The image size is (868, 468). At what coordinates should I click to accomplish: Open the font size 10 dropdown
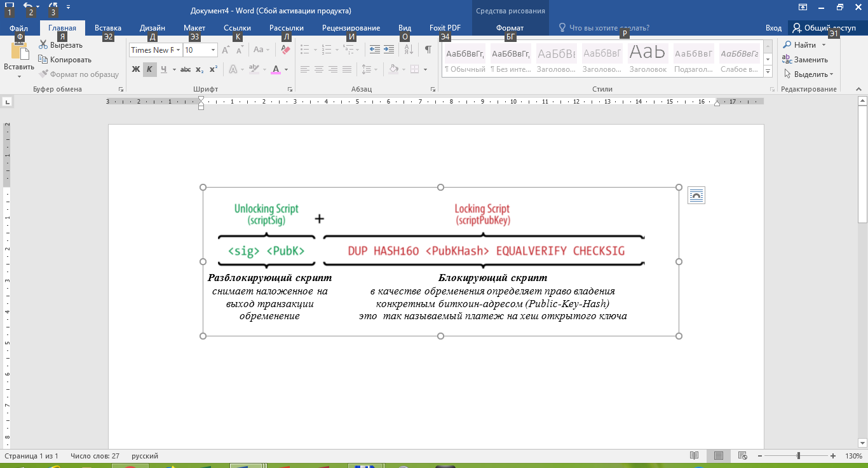click(213, 50)
